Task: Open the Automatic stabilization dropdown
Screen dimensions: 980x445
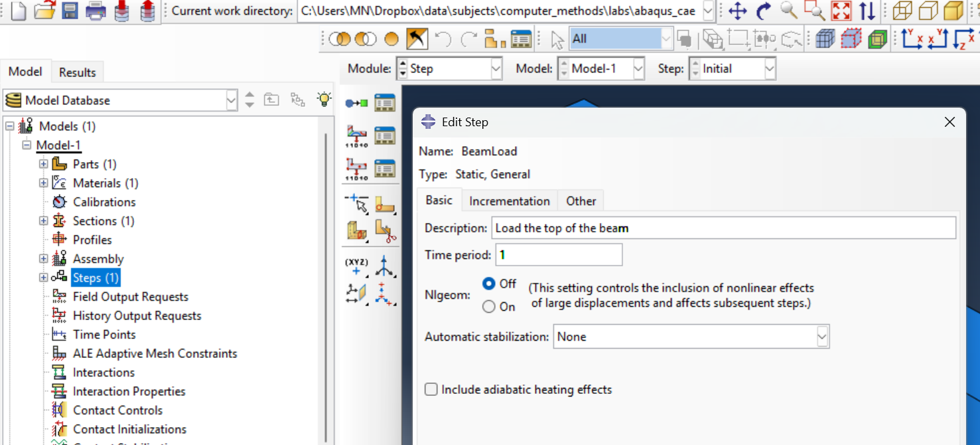Action: click(822, 337)
